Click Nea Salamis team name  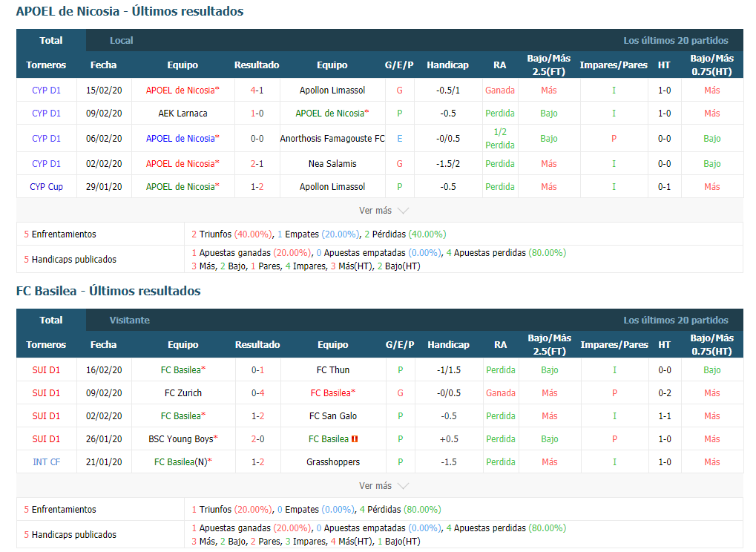pyautogui.click(x=332, y=163)
